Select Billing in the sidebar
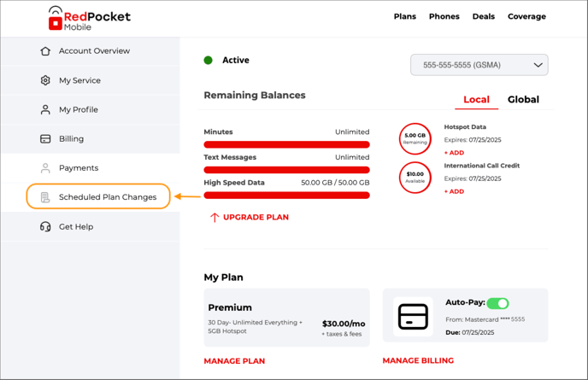Screen dimensions: 588x380 point(91,138)
